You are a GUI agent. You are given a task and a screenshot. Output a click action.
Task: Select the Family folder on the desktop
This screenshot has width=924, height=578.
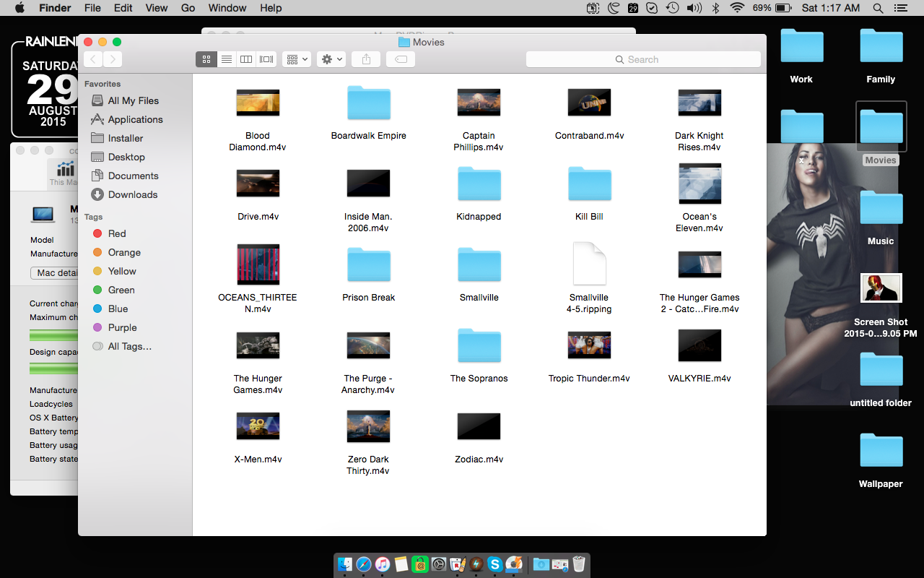tap(881, 46)
